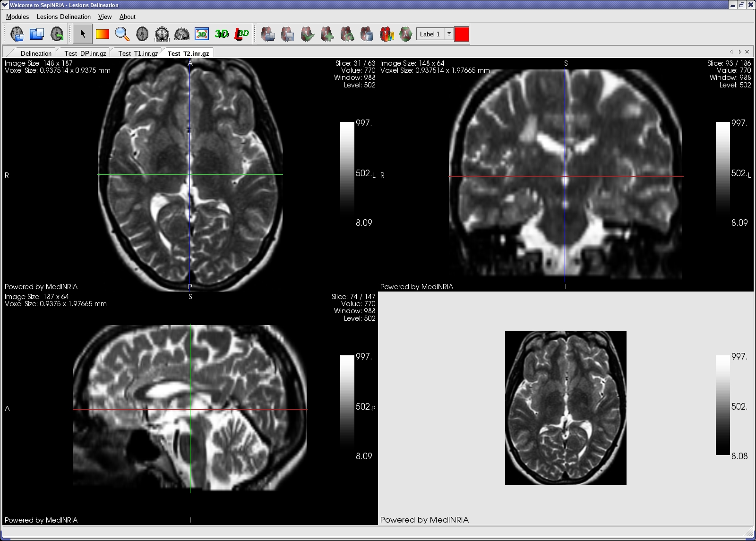
Task: Click the coronal 'Slice: 93 / 186' text
Action: (729, 63)
